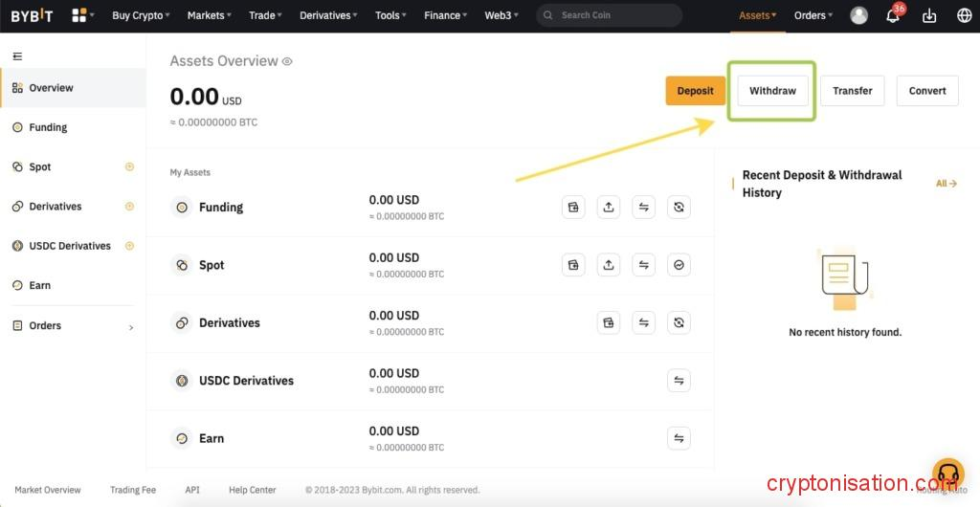
Task: Collapse the left sidebar menu
Action: [x=17, y=56]
